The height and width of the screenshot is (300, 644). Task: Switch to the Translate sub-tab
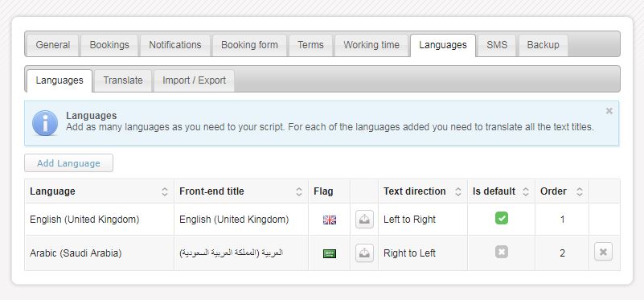pyautogui.click(x=123, y=80)
